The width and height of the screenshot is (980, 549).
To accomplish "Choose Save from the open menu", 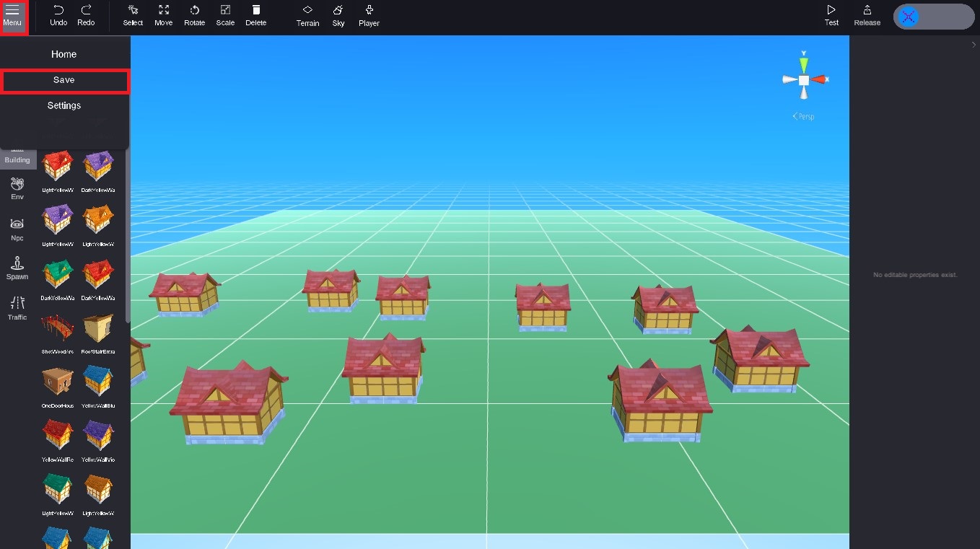I will (64, 80).
